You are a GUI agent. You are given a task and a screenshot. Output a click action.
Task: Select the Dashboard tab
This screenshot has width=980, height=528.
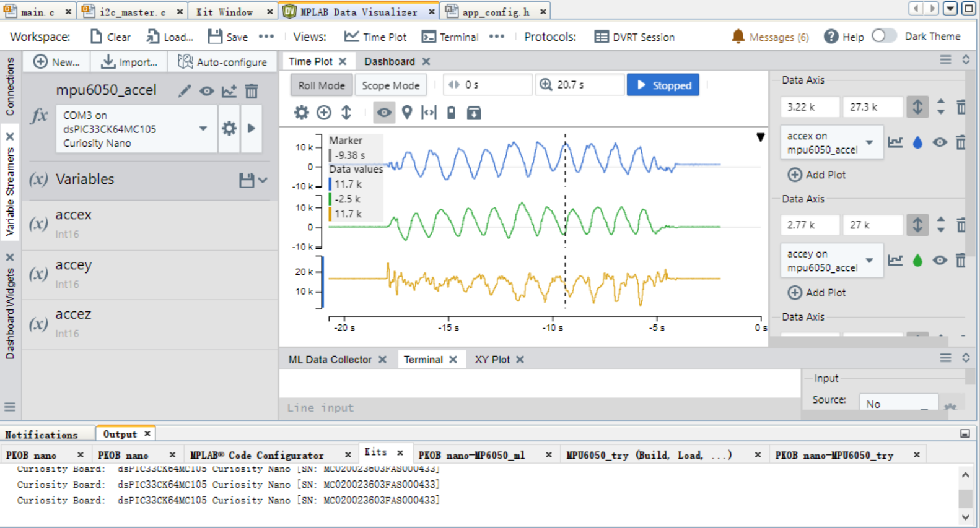pyautogui.click(x=389, y=61)
